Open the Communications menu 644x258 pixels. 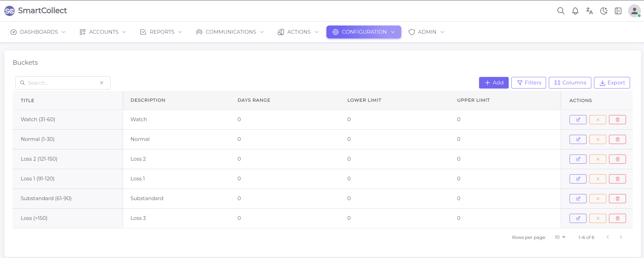tap(230, 32)
